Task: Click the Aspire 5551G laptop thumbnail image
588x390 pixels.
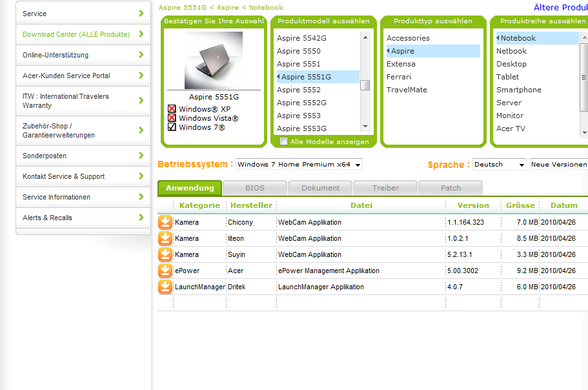Action: (214, 60)
